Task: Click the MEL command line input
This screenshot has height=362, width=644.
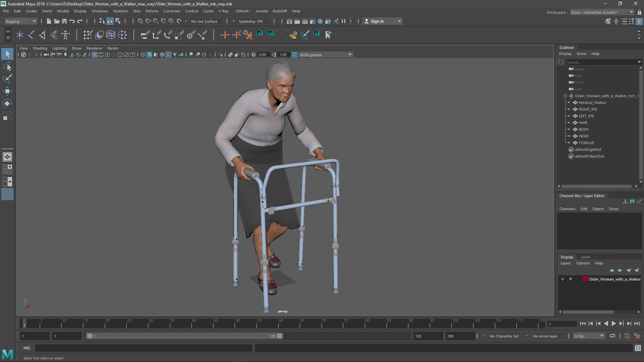Action: [144, 348]
